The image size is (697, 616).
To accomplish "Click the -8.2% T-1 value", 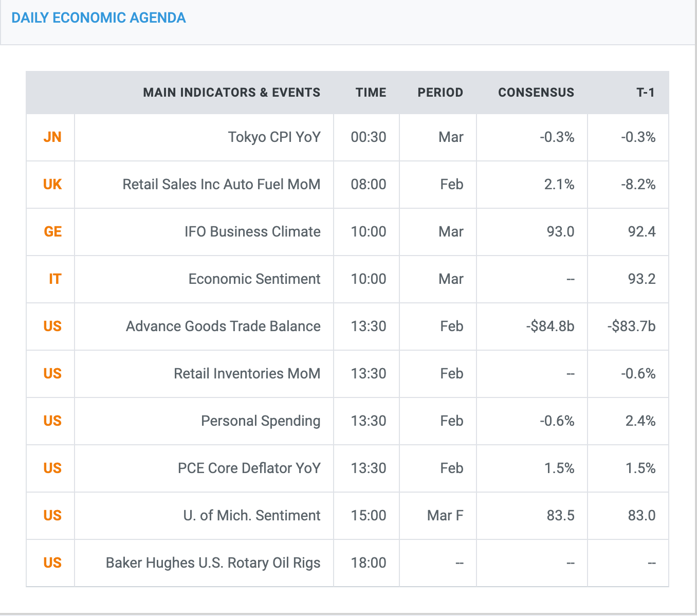I will (x=638, y=185).
